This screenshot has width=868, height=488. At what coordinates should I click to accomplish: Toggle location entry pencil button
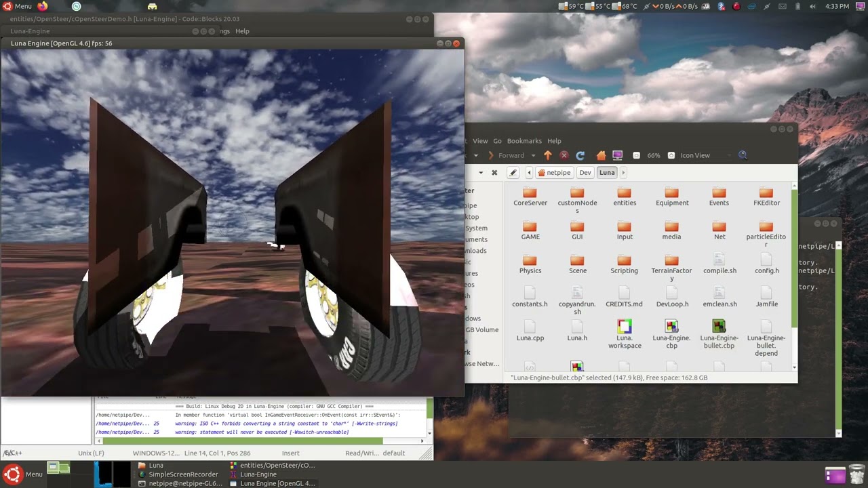tap(513, 173)
